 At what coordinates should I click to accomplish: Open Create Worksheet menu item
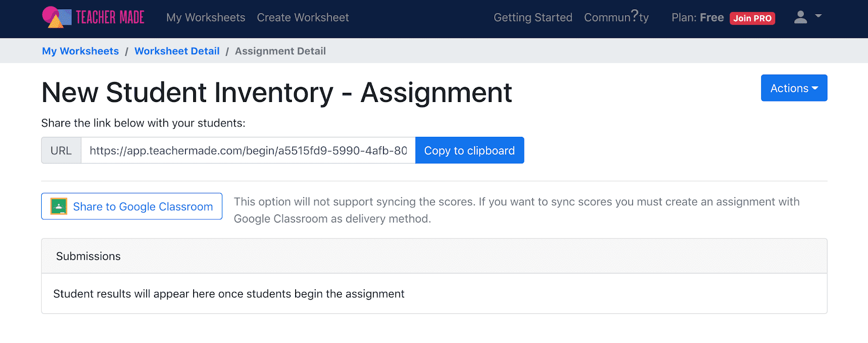(303, 17)
